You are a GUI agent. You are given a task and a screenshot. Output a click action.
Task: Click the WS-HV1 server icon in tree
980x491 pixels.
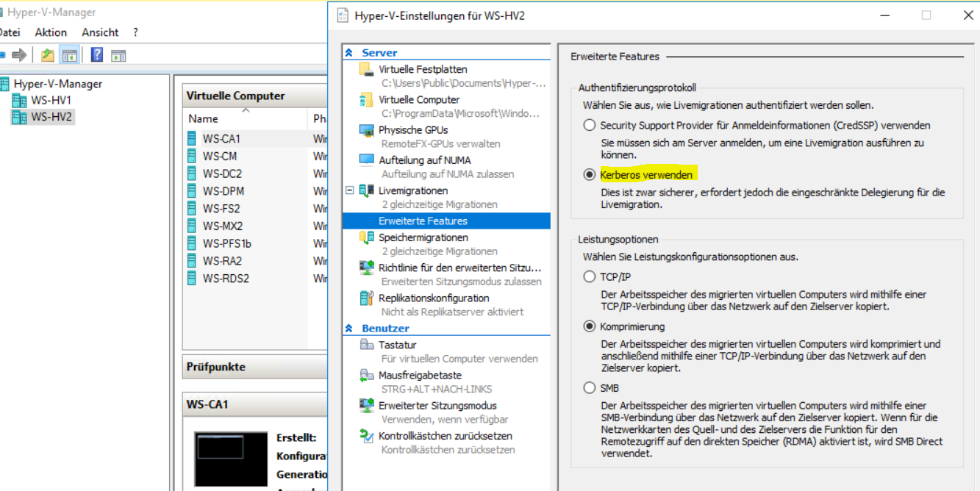click(19, 101)
